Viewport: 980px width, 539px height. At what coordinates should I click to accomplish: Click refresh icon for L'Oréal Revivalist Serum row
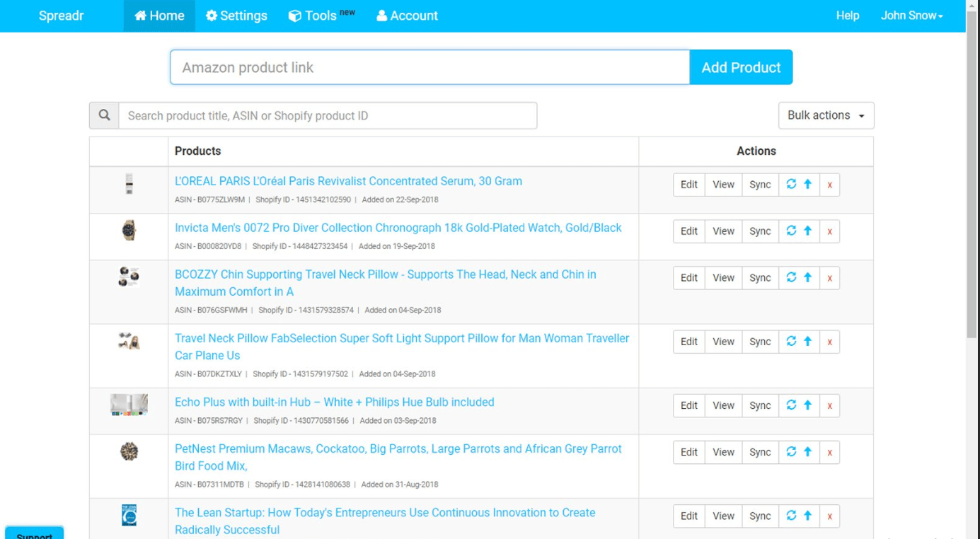click(x=791, y=185)
